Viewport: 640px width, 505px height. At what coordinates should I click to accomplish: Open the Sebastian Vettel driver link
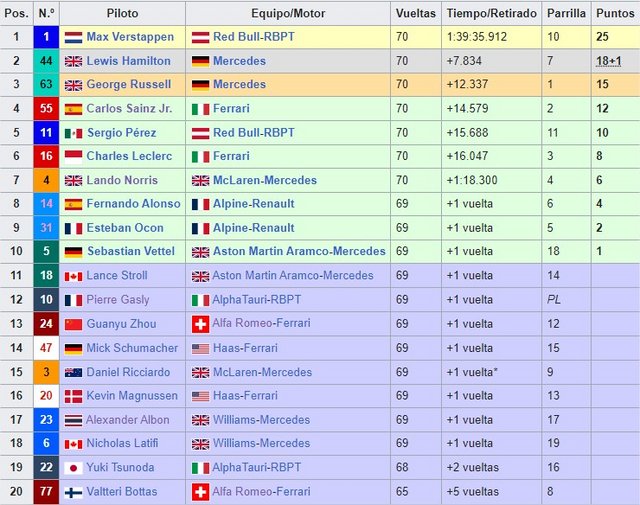pos(131,251)
